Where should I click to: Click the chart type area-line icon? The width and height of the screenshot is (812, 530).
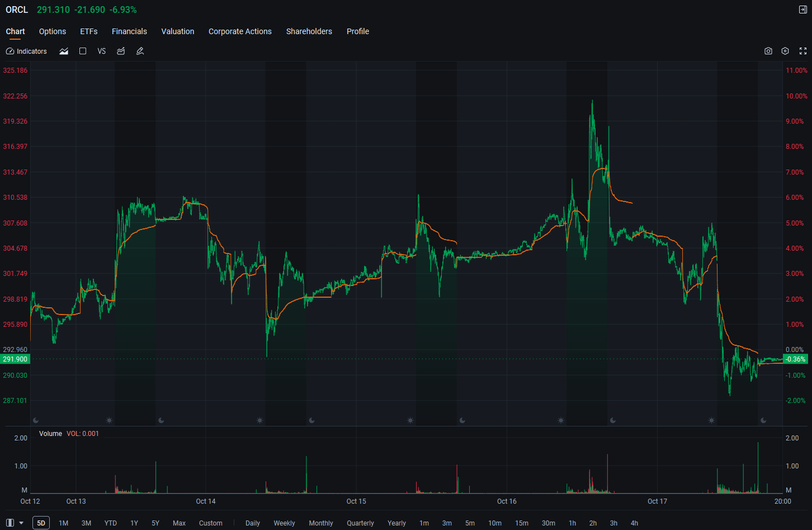(64, 51)
